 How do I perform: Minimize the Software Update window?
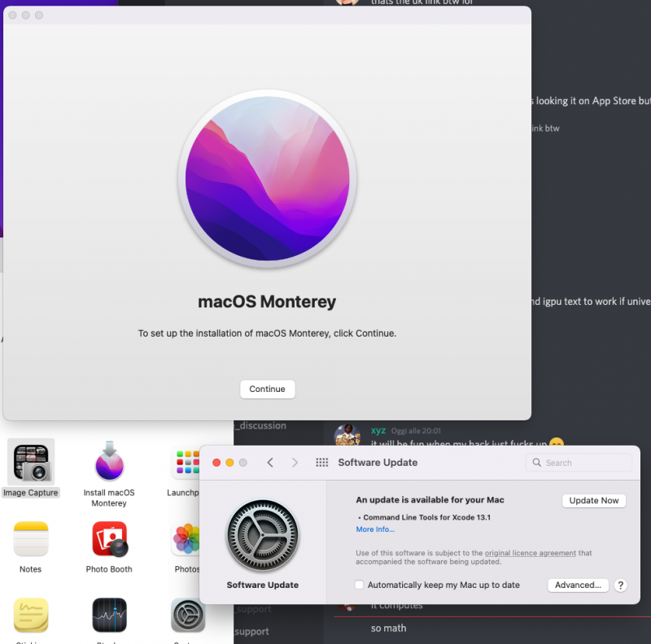click(x=229, y=462)
